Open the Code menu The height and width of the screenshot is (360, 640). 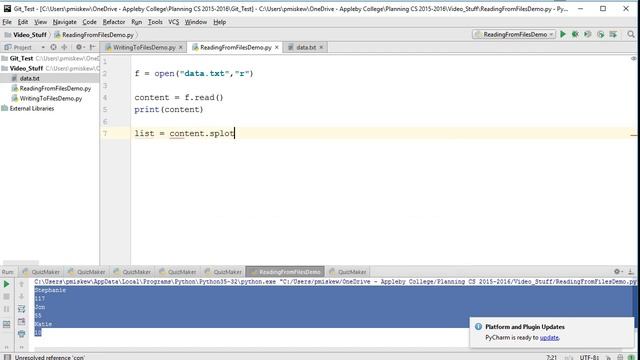pyautogui.click(x=89, y=22)
